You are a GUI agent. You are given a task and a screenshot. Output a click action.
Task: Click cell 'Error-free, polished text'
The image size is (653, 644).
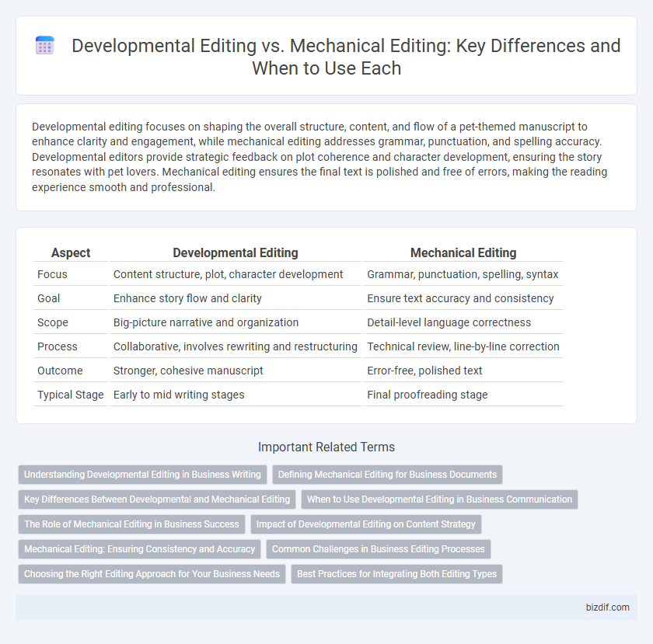tap(463, 371)
